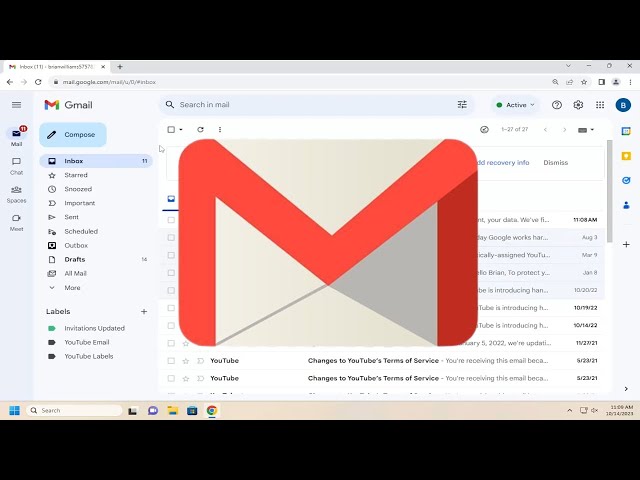Screen dimensions: 640x480
Task: Open the select dropdown arrow beside checkbox
Action: 181,129
